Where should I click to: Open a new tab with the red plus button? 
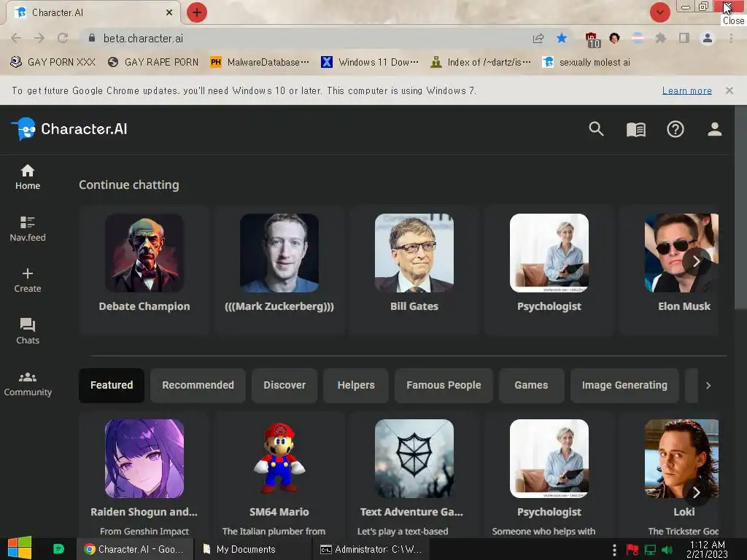197,12
